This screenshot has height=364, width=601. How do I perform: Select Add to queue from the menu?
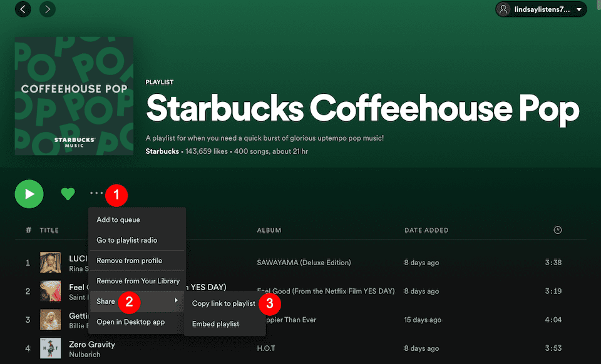click(119, 220)
